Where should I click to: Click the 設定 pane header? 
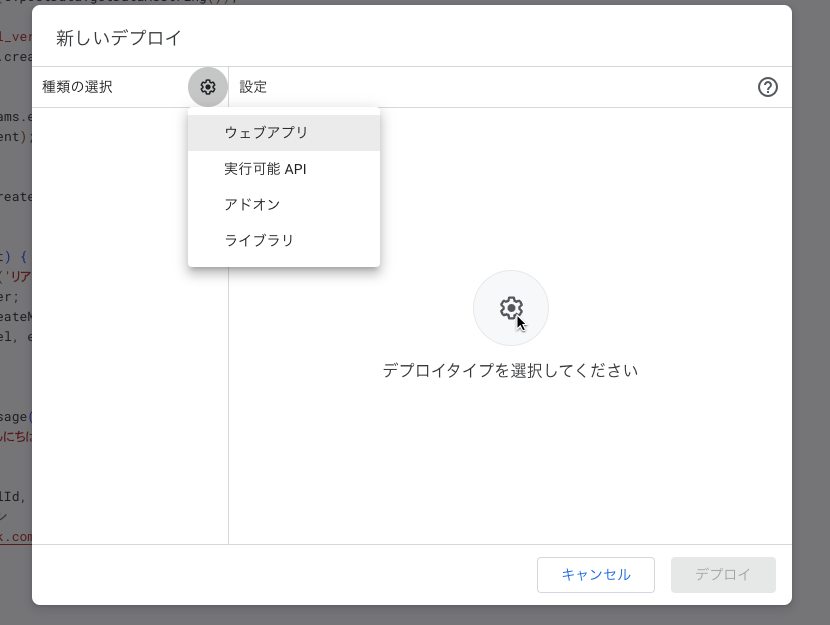pyautogui.click(x=253, y=87)
